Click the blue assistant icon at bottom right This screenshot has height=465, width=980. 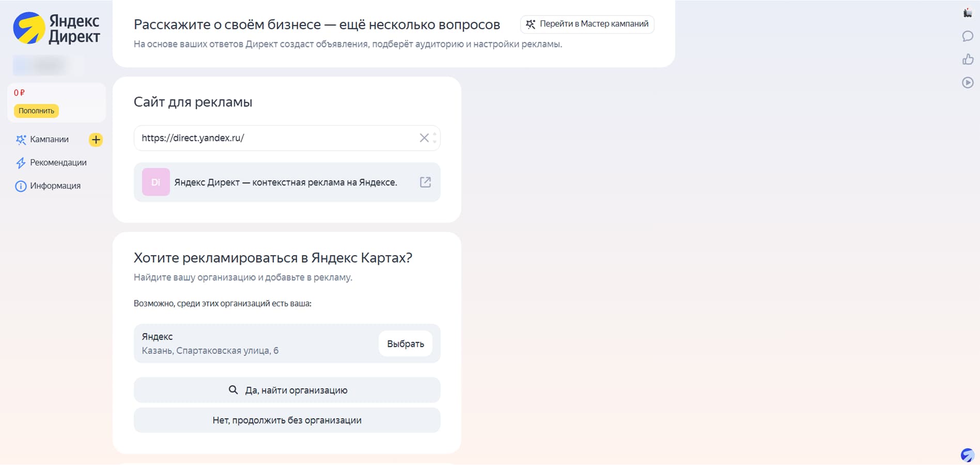click(x=967, y=455)
